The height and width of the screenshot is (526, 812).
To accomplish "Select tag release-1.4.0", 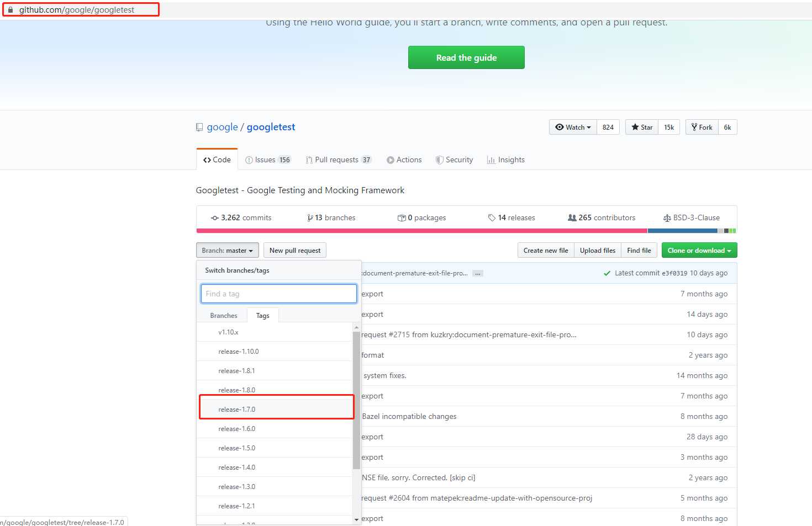I will (x=275, y=467).
